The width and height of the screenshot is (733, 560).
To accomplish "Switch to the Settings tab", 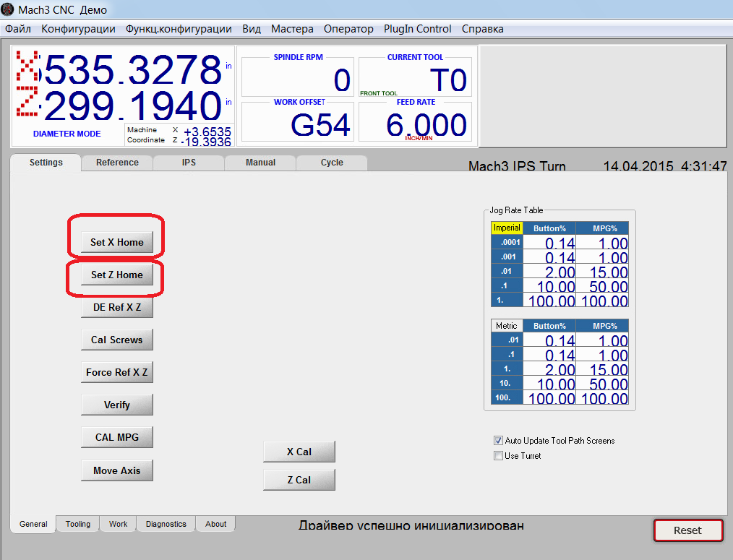I will [46, 163].
